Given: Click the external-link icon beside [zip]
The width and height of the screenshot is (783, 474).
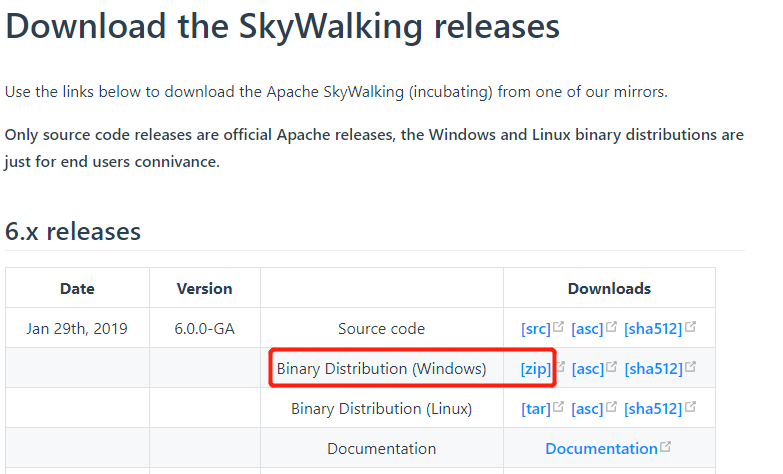Looking at the screenshot, I should (559, 367).
